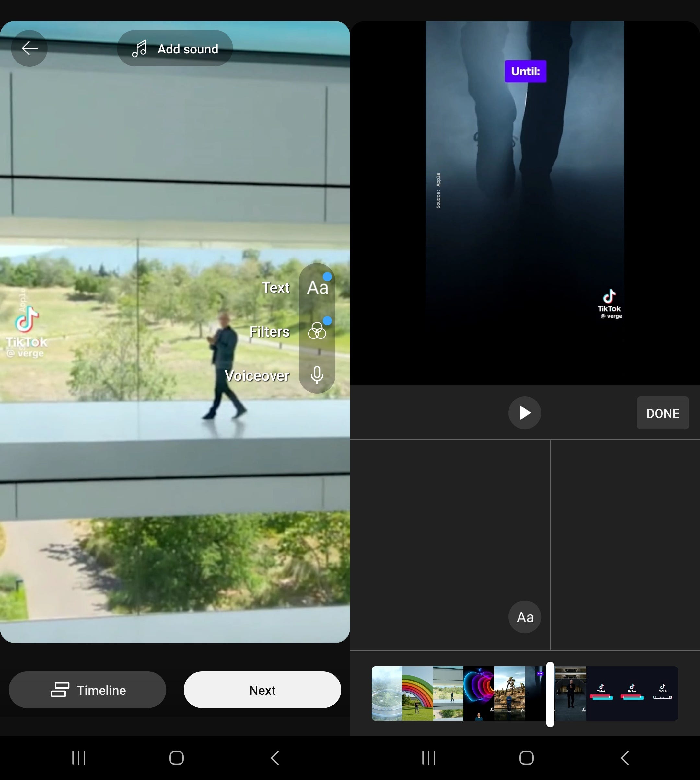Play the video preview
Image resolution: width=700 pixels, height=780 pixels.
[x=525, y=413]
